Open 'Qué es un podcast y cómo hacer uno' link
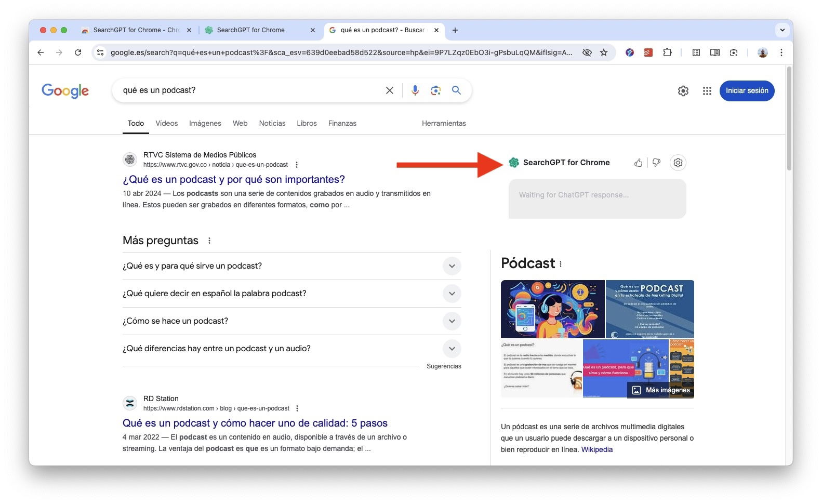 pos(255,423)
